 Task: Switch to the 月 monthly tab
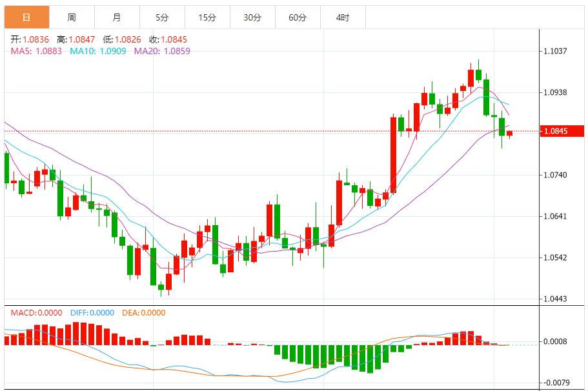pyautogui.click(x=117, y=17)
